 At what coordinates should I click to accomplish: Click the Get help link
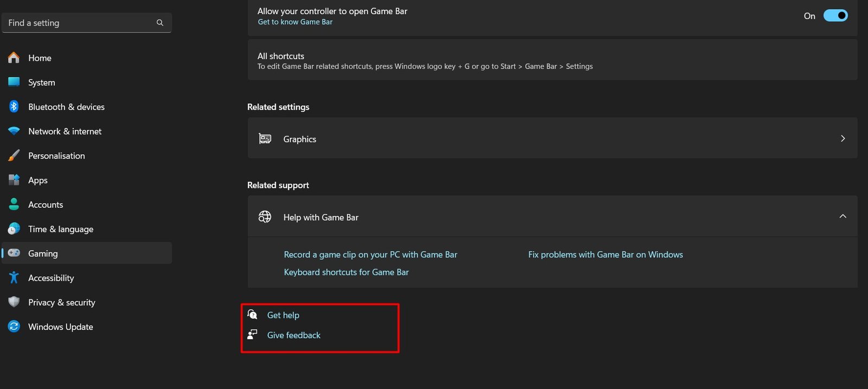click(x=283, y=315)
